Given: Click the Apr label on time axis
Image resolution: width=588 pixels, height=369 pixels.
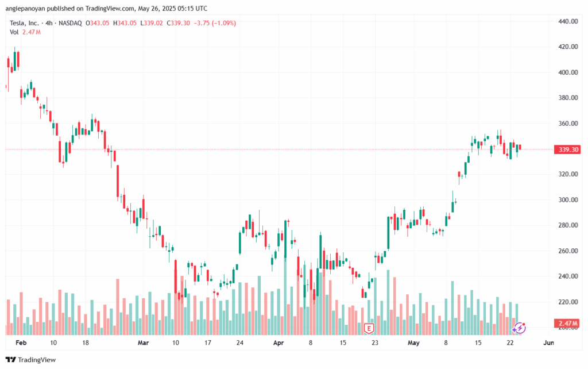Looking at the screenshot, I should (278, 343).
